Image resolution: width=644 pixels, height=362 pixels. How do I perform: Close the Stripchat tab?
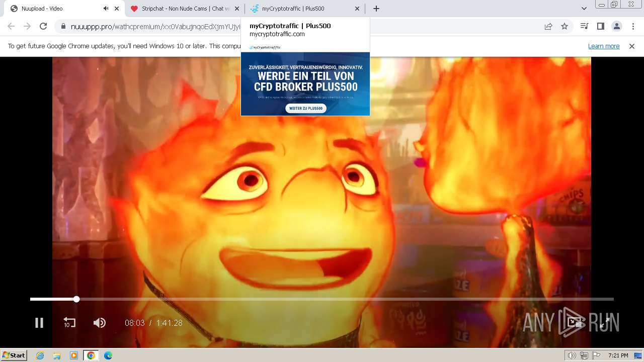[x=237, y=9]
